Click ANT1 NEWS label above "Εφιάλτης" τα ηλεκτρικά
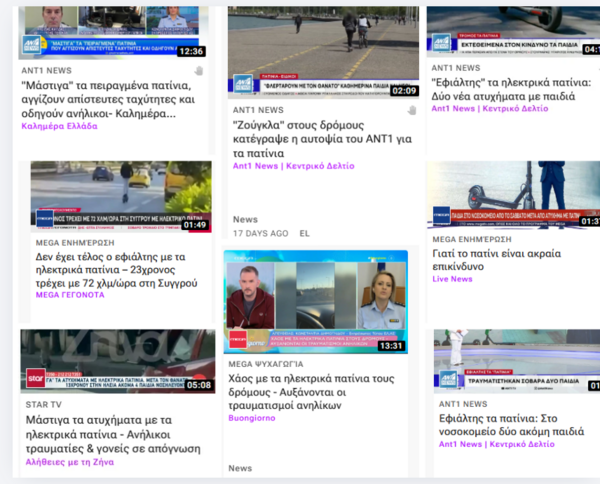Screen dimensions: 600x484 pos(456,68)
